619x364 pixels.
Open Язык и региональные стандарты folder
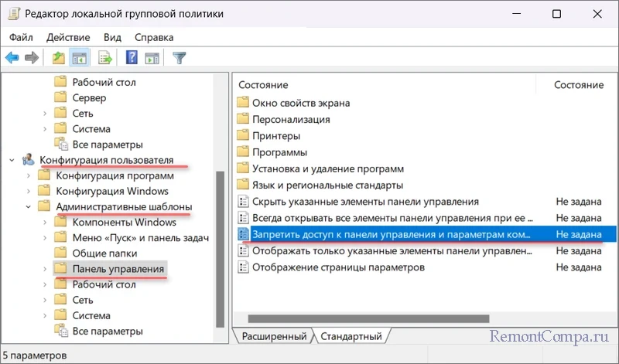(x=327, y=185)
